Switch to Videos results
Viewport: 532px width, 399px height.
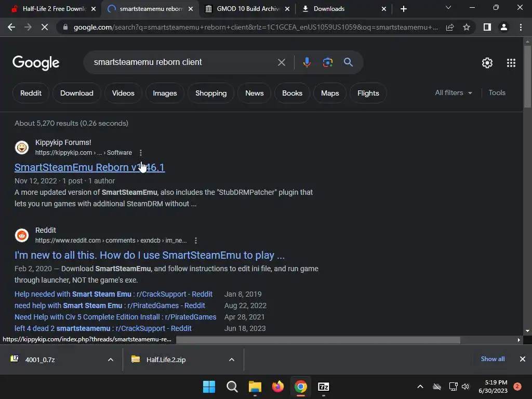point(123,93)
